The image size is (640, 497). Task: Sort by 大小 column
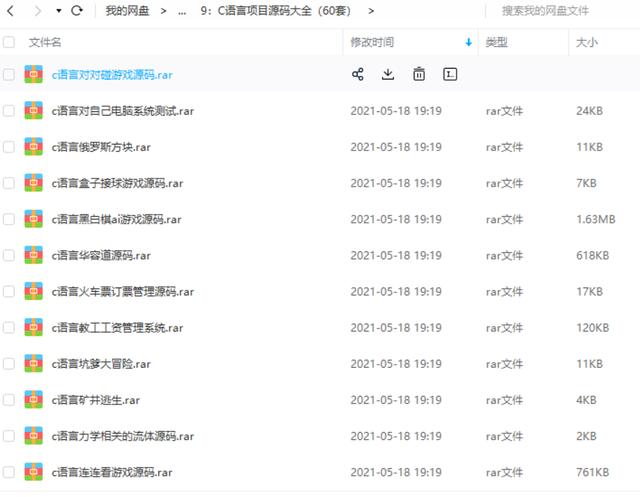[587, 42]
